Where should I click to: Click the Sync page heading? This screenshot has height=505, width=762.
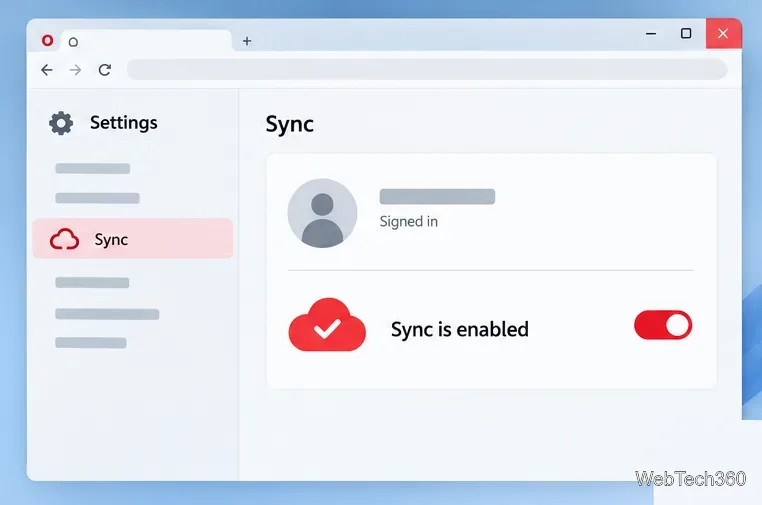pos(290,124)
